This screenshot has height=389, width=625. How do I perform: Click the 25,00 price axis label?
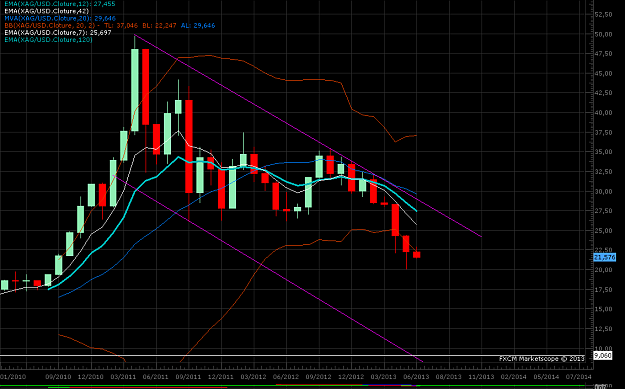point(603,231)
